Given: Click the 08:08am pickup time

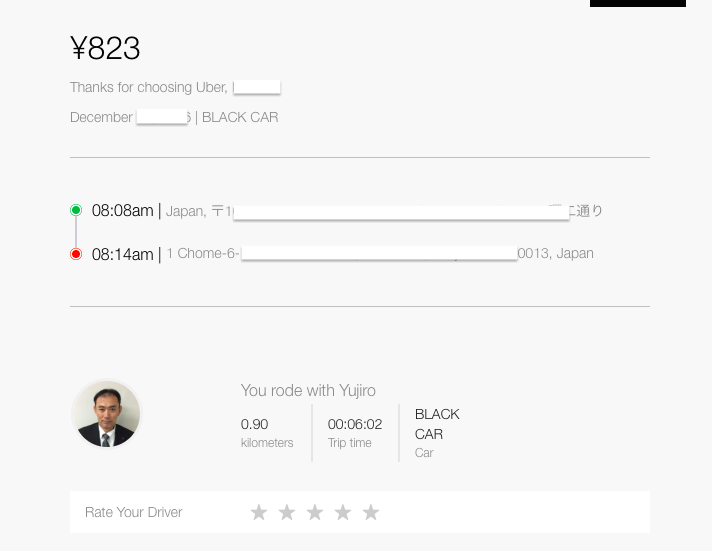Looking at the screenshot, I should (123, 211).
